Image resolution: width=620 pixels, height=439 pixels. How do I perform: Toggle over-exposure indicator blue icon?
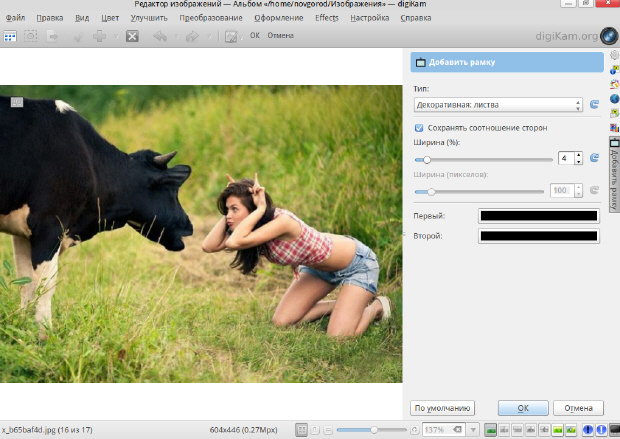point(601,430)
